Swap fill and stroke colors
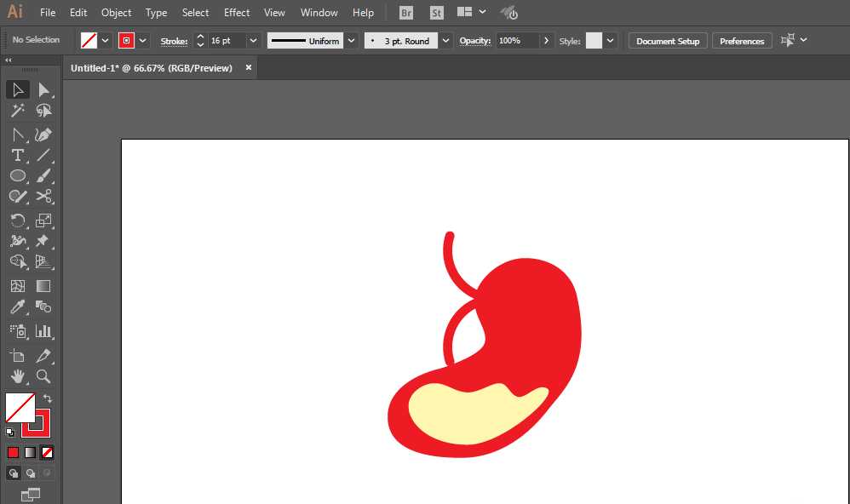The image size is (850, 504). click(x=48, y=398)
